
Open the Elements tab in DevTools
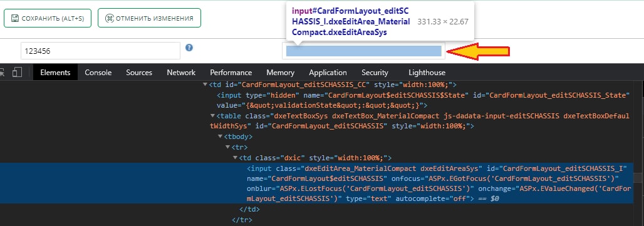(56, 73)
